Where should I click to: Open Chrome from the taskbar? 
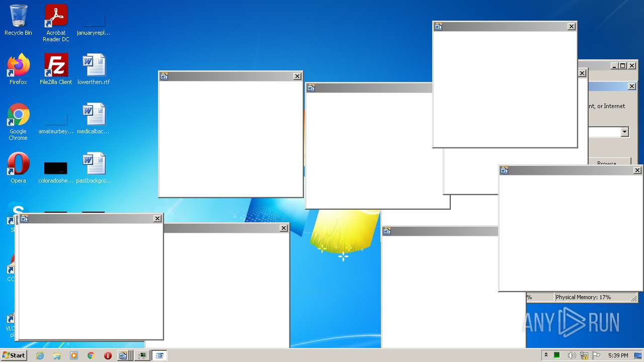pos(91,355)
